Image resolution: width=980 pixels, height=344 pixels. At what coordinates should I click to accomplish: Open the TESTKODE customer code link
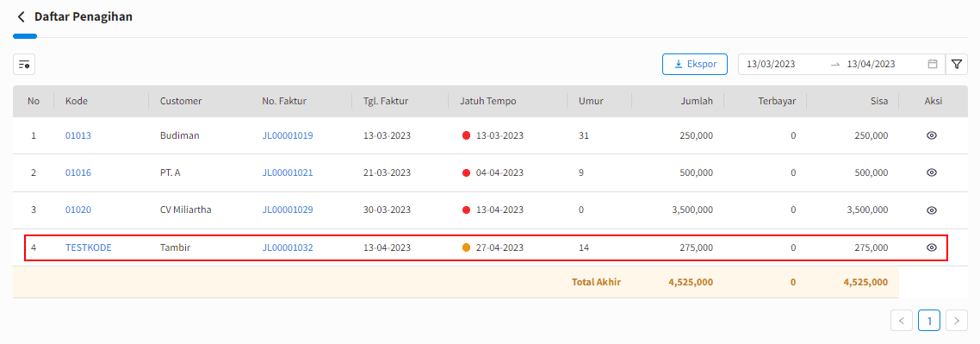[88, 247]
